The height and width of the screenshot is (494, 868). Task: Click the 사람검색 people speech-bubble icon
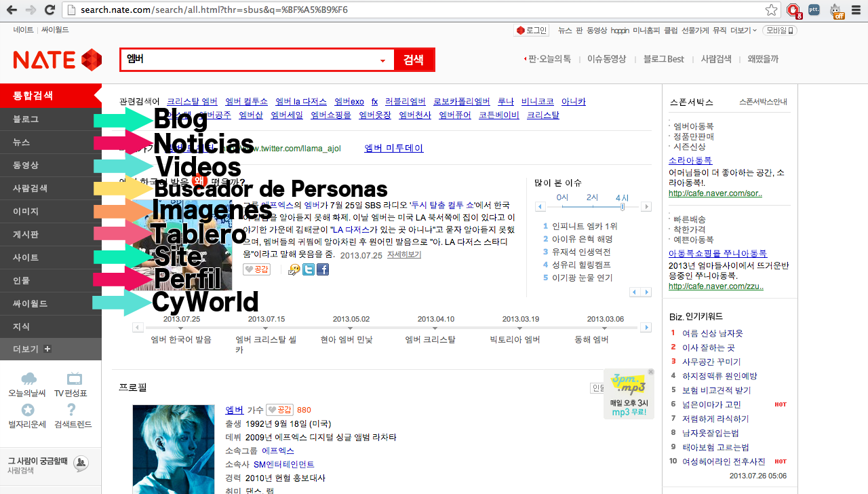pos(81,463)
